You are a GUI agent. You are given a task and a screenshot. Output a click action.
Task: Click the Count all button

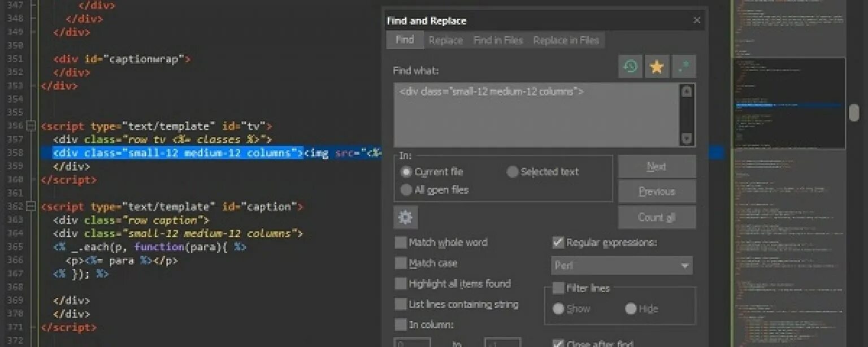pyautogui.click(x=657, y=217)
